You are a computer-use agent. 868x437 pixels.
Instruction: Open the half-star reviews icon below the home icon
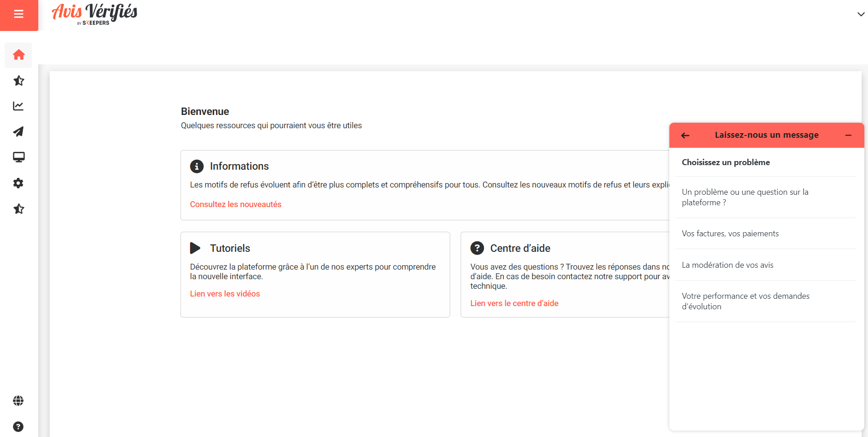pos(19,81)
